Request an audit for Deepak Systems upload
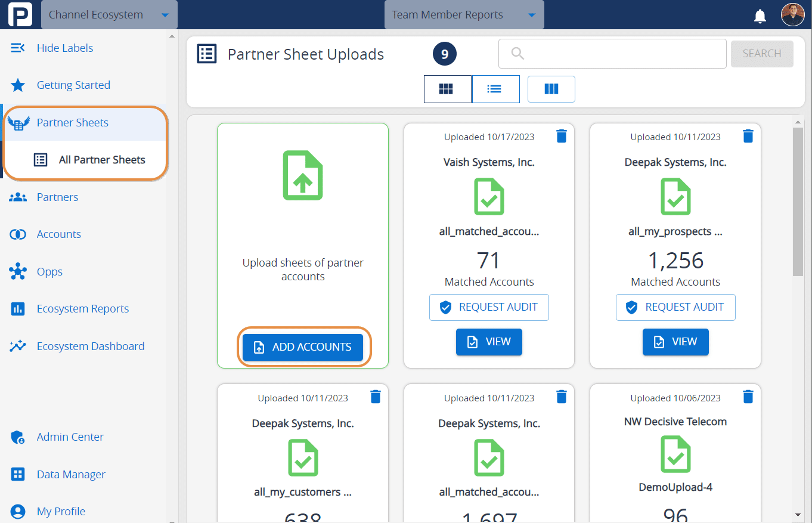Screen dimensions: 812x523 675,307
